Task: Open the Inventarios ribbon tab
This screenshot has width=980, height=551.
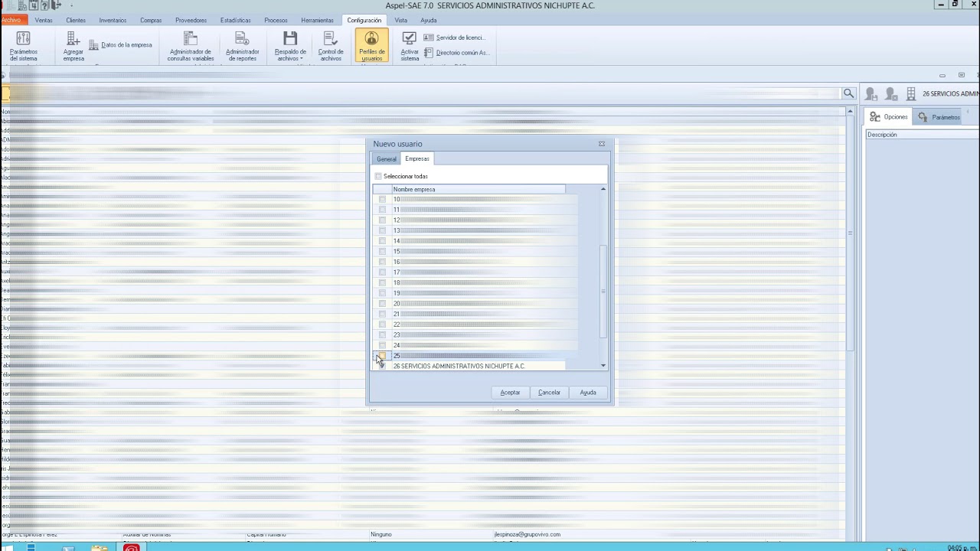Action: [113, 21]
